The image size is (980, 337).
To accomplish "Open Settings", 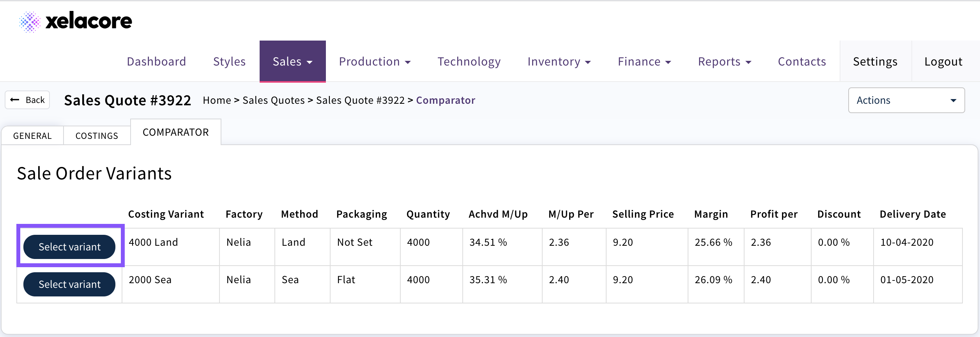I will pos(875,62).
